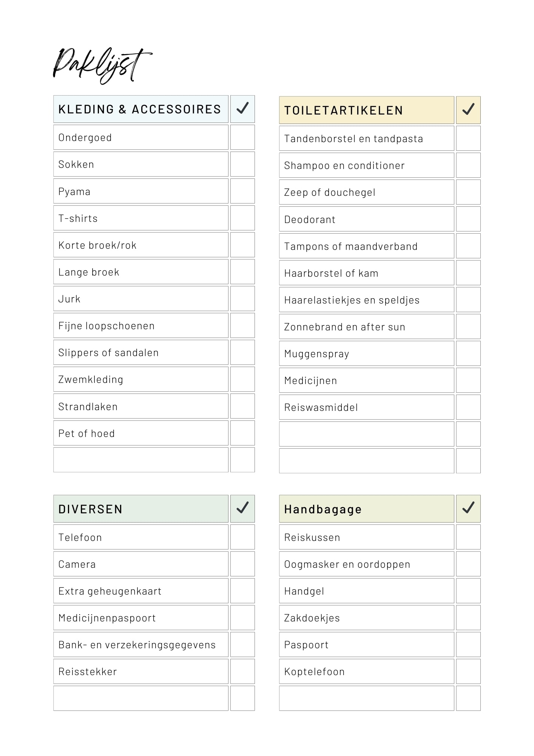The width and height of the screenshot is (534, 756).
Task: Click checkmark icon beside Kleding & Accessoires header
Action: 242,109
